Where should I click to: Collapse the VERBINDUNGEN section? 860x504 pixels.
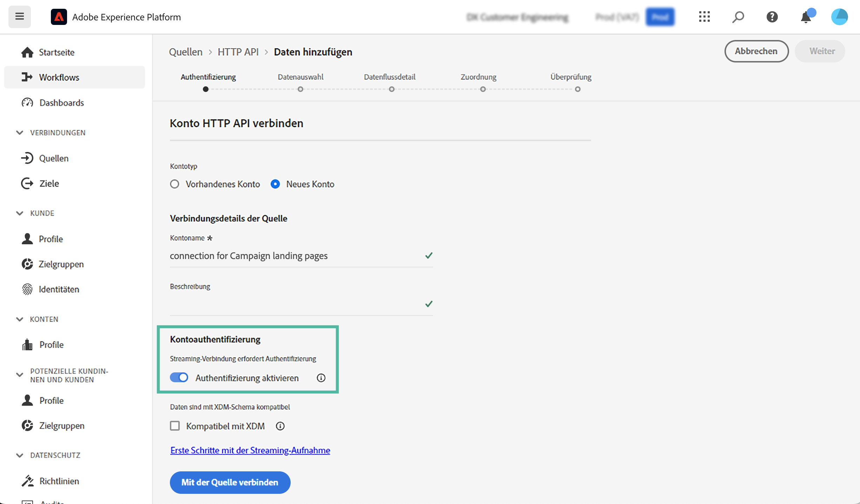pos(20,133)
